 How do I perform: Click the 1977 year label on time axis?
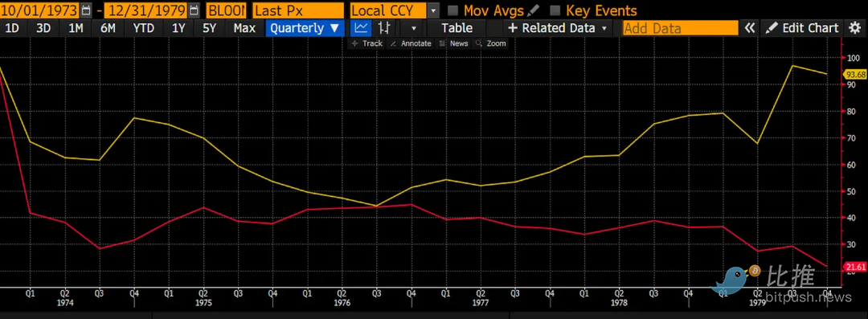pos(480,304)
